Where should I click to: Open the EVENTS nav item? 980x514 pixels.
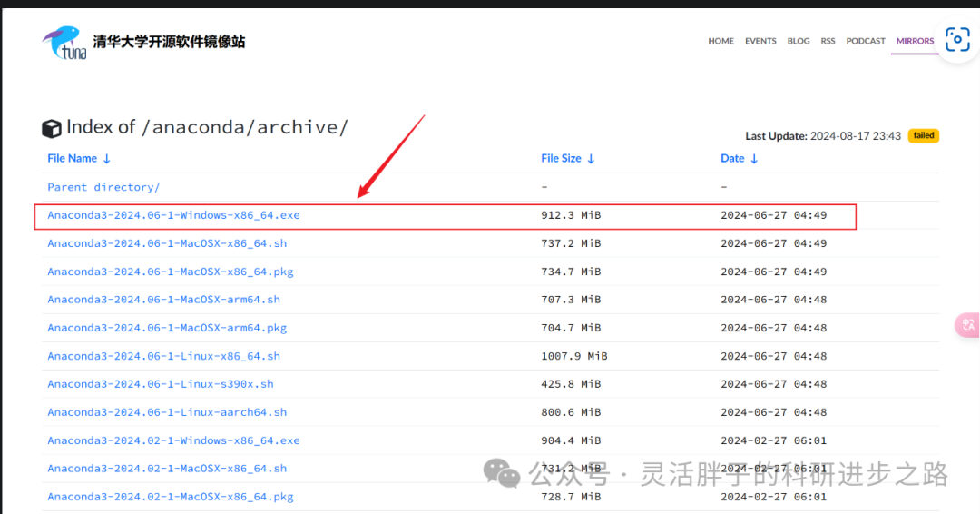coord(760,41)
